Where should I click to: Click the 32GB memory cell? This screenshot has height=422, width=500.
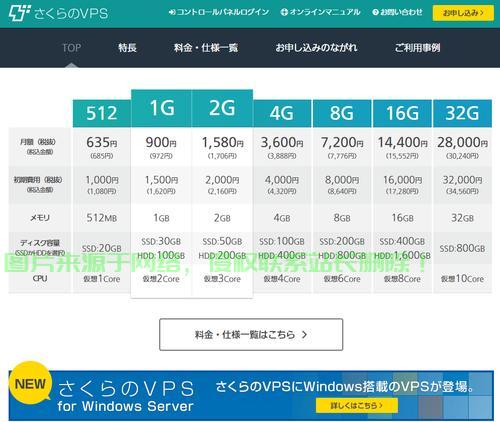pyautogui.click(x=462, y=218)
